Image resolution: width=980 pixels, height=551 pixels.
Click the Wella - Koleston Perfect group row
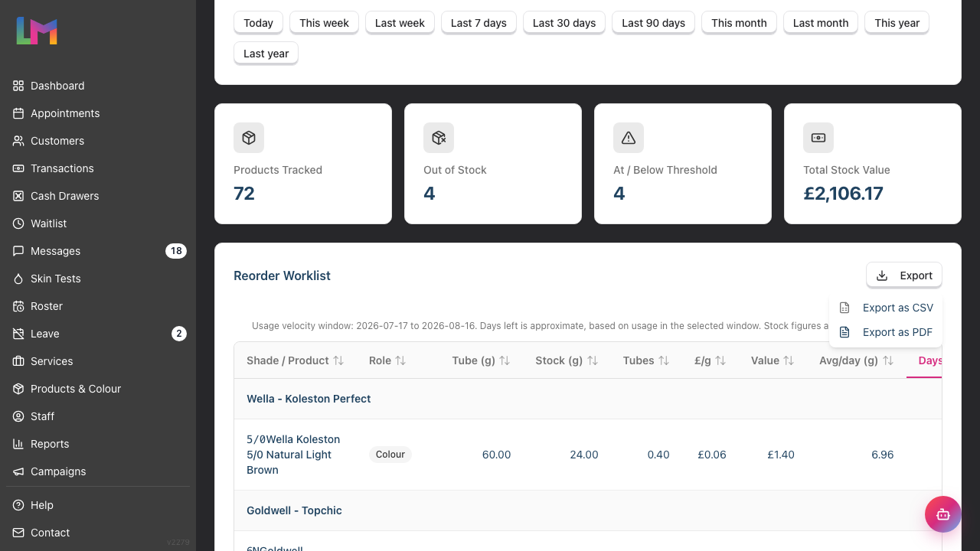(x=588, y=399)
